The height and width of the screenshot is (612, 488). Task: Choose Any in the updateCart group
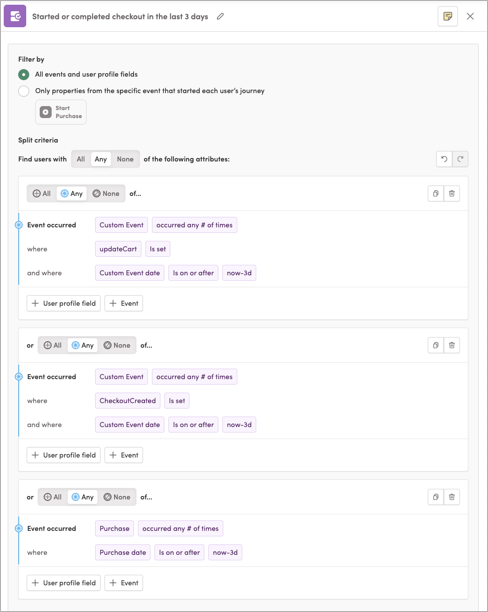pos(72,194)
